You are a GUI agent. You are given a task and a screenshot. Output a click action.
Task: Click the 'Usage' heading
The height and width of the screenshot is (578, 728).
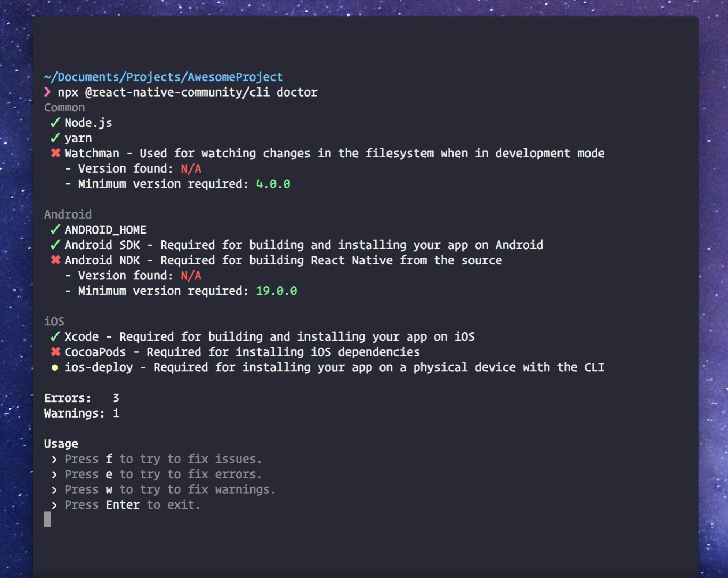pyautogui.click(x=61, y=444)
